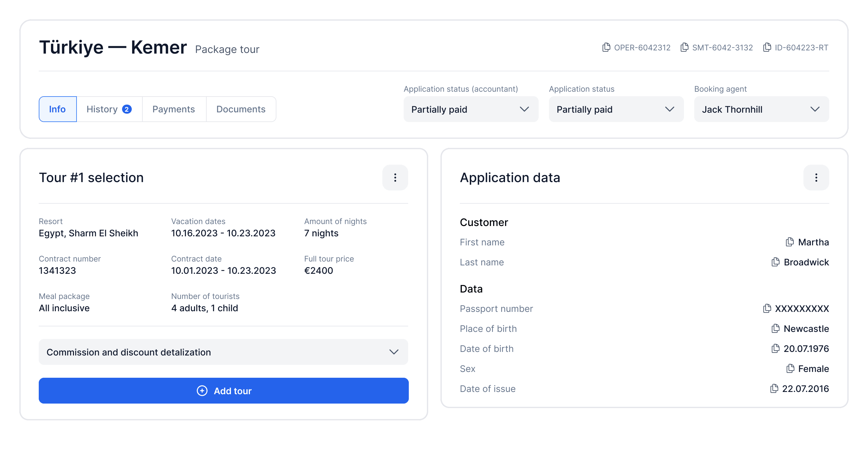Open the Documents tab
This screenshot has width=868, height=452.
coord(241,109)
